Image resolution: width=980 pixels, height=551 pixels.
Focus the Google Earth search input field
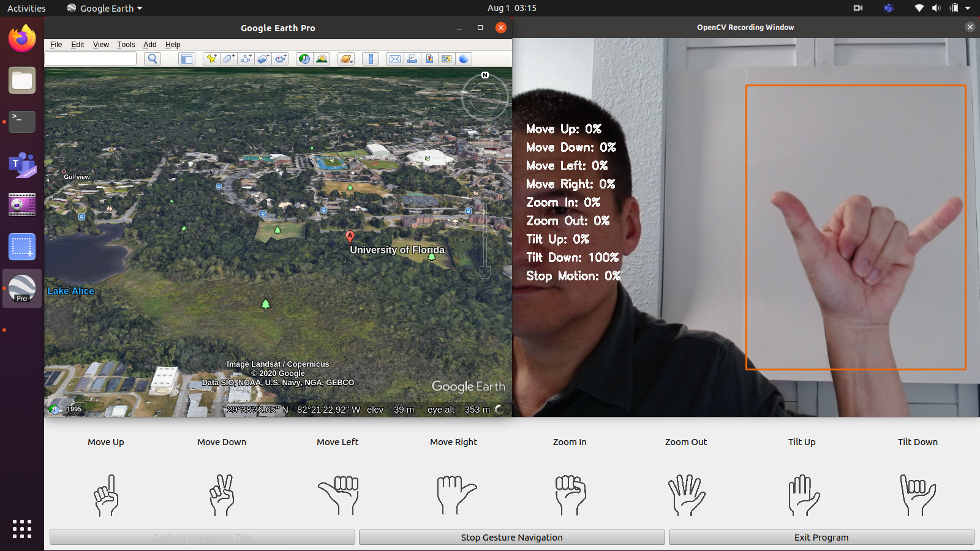tap(91, 59)
